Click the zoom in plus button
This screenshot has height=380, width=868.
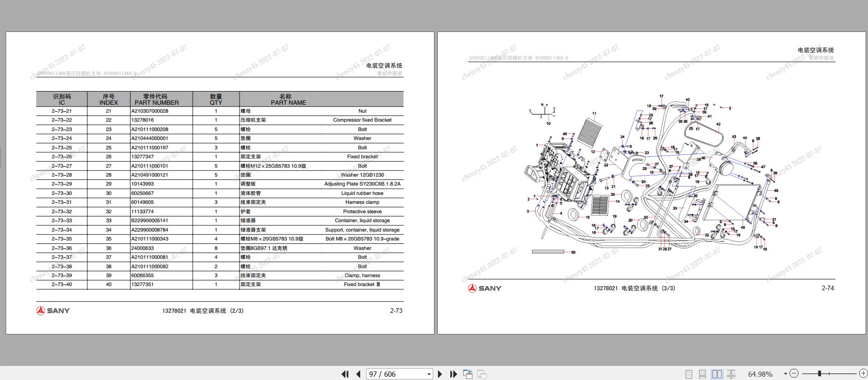click(x=863, y=373)
